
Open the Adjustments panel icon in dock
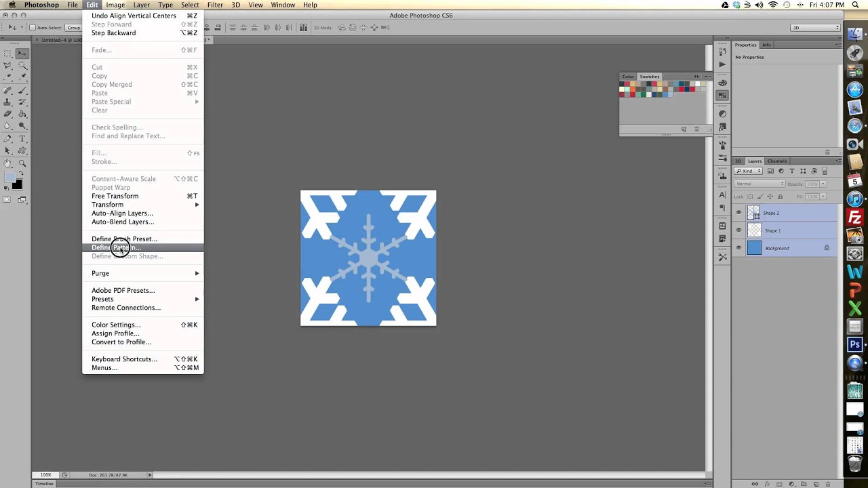point(722,114)
